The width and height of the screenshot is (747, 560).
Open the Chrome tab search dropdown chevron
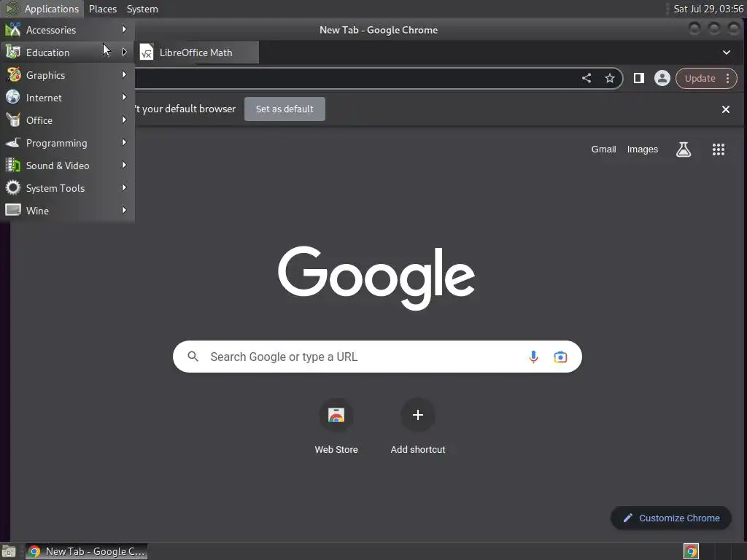pyautogui.click(x=726, y=52)
